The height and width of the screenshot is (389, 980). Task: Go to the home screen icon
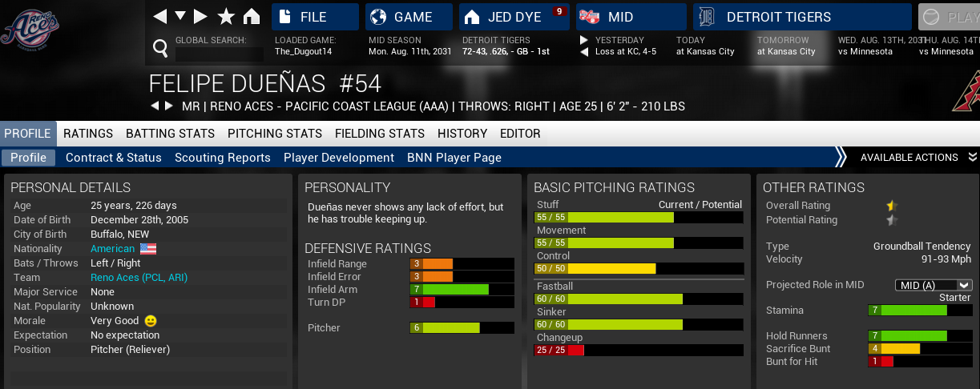(252, 16)
